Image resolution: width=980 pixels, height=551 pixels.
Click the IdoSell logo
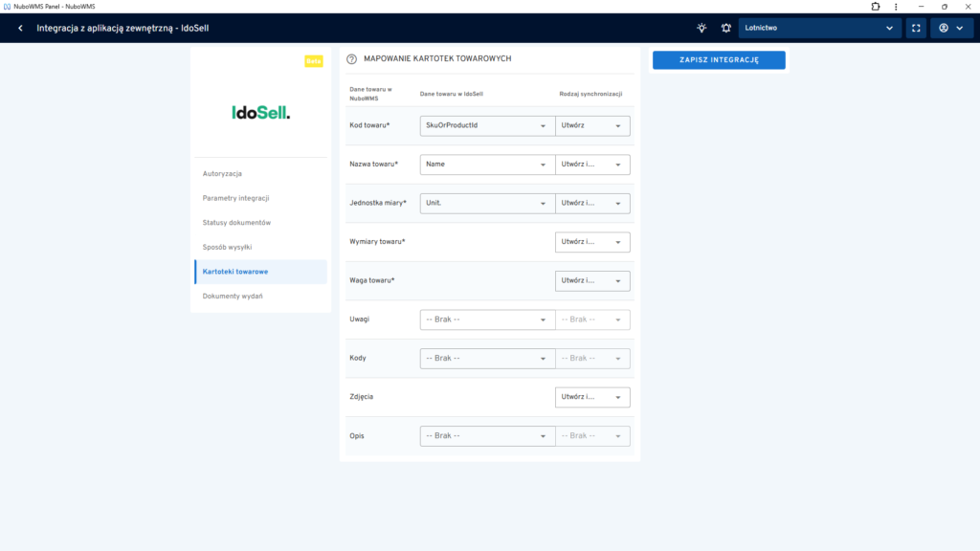tap(260, 113)
